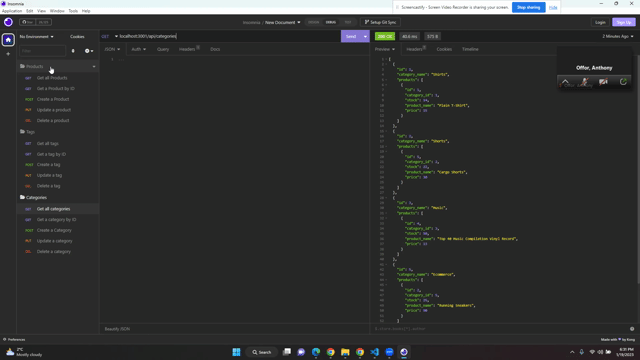Switch to the request Docs tab
The width and height of the screenshot is (640, 360).
coord(215,49)
